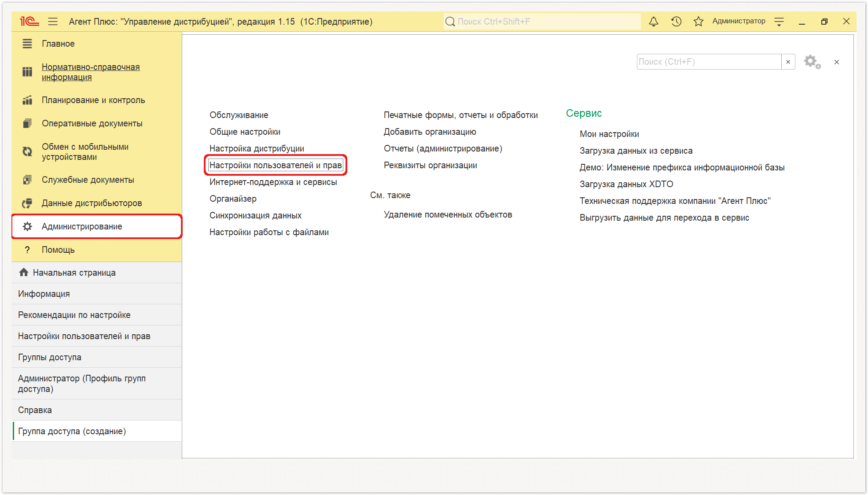Open Выгрузить данные для перехода в сервис
Viewport: 868px width, 495px height.
pos(664,218)
